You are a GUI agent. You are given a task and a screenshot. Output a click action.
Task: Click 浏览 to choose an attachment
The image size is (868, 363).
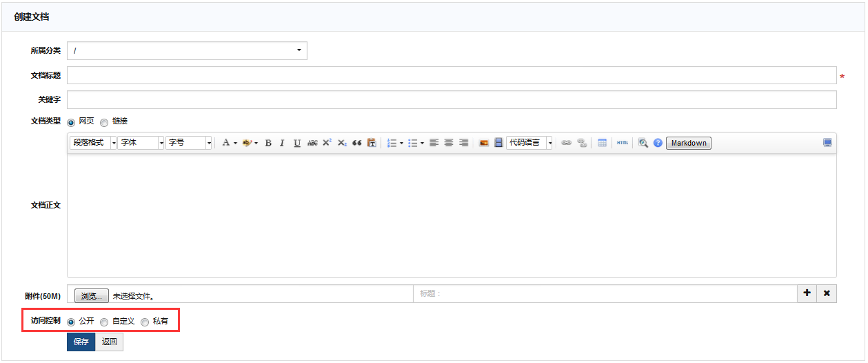[x=92, y=296]
